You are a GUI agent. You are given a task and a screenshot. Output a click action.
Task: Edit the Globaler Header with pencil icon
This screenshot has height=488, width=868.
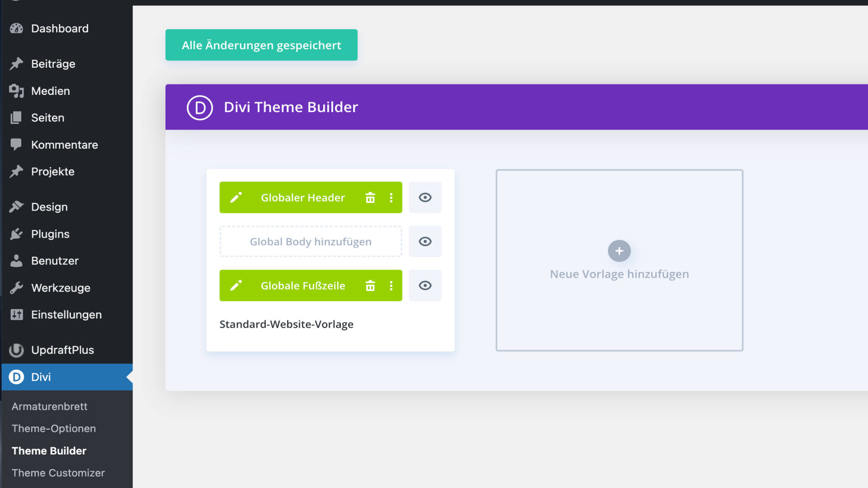[236, 197]
